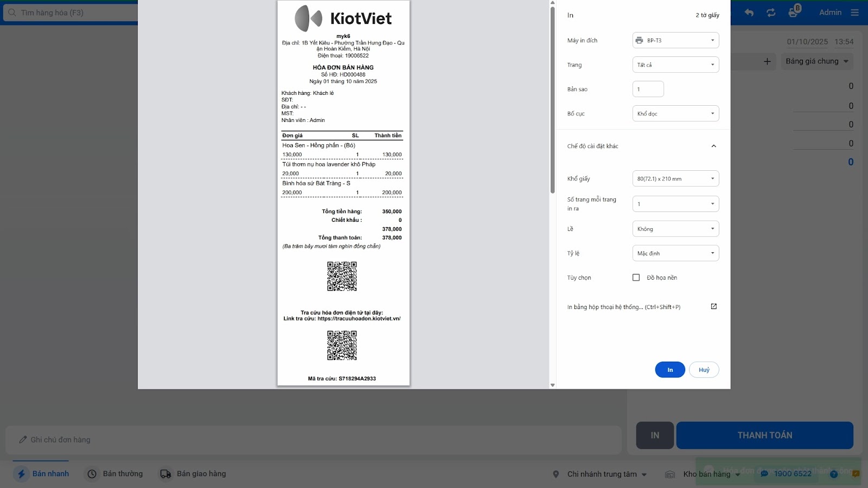Screen dimensions: 868x488
Task: Open the hamburger menu next to Admin
Action: (x=855, y=12)
